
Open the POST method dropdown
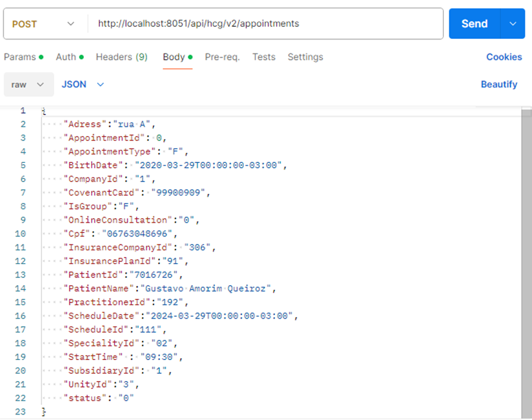point(43,24)
